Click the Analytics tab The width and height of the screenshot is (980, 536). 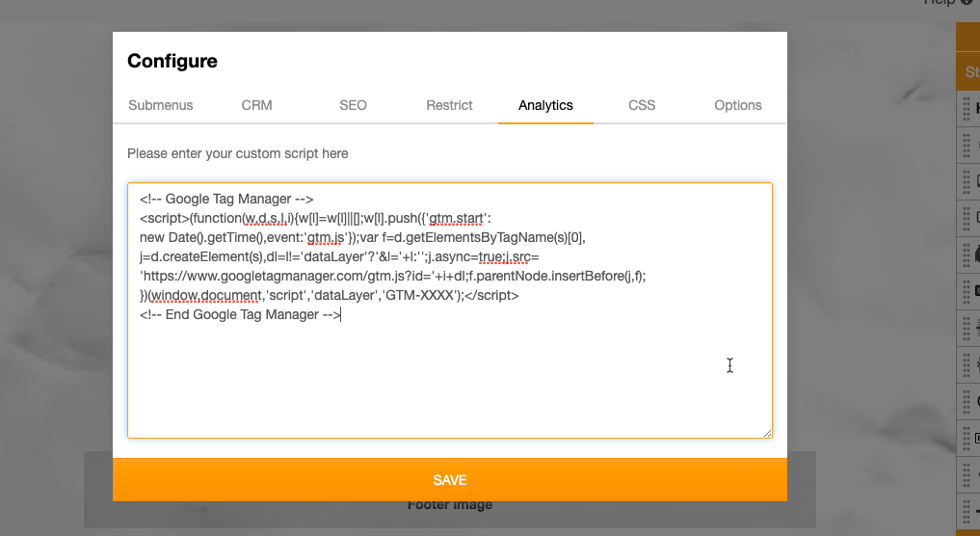click(x=545, y=105)
